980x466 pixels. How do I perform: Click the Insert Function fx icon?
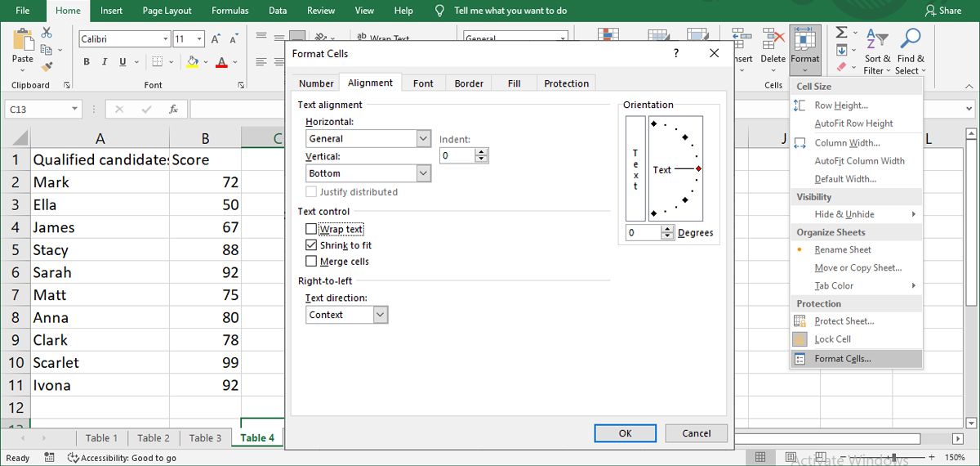tap(173, 109)
